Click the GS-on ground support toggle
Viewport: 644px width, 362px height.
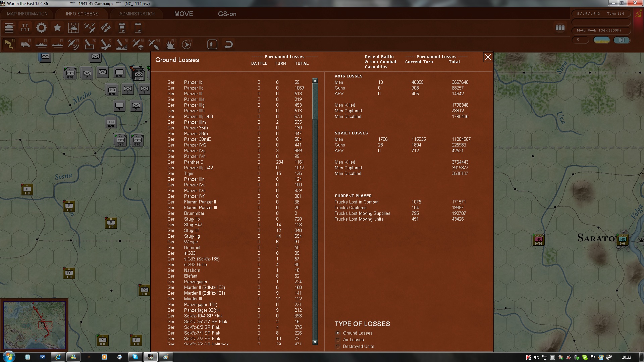click(227, 14)
